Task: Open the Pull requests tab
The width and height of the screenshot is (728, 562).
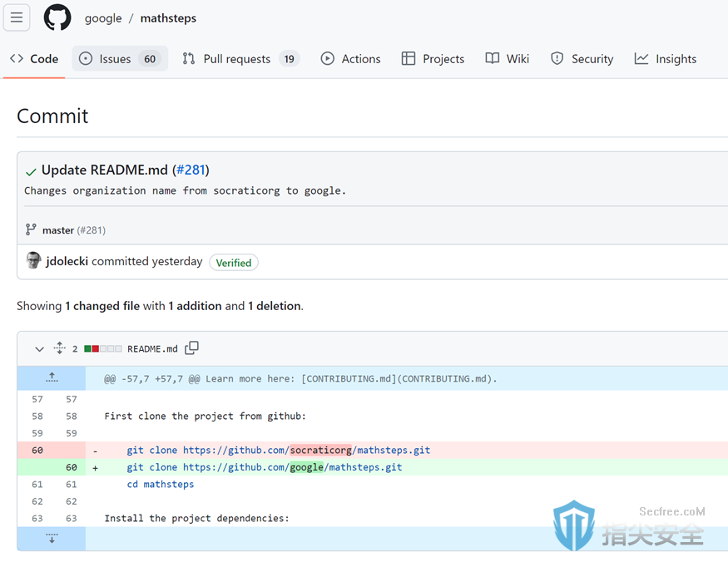Action: point(241,59)
